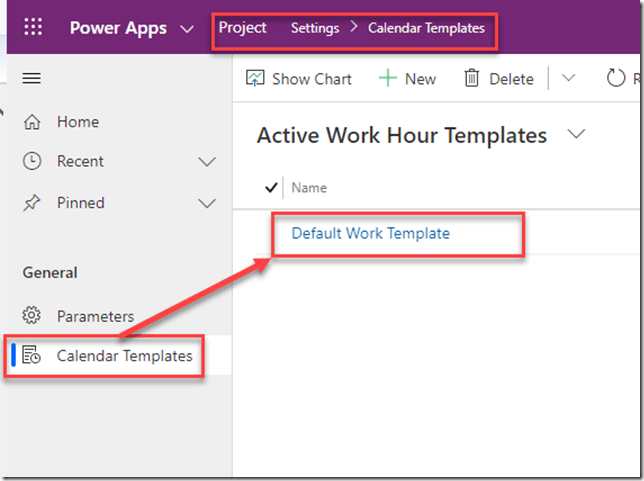Open the Power Apps name dropdown

pyautogui.click(x=186, y=28)
